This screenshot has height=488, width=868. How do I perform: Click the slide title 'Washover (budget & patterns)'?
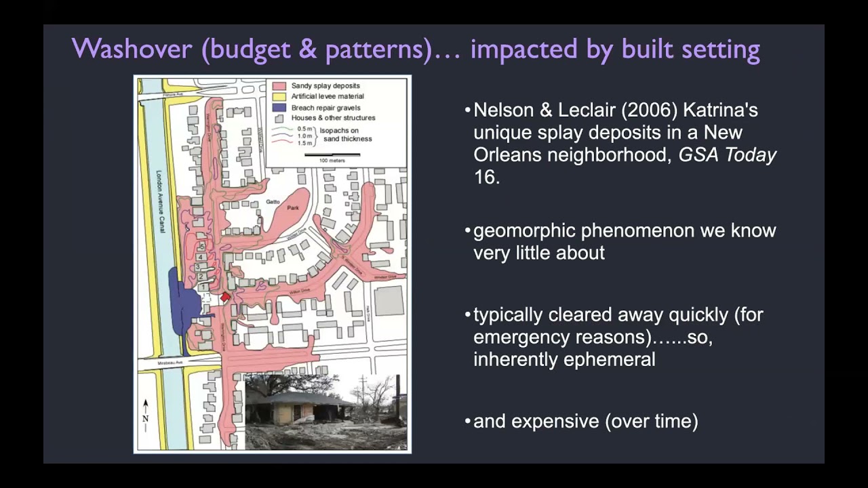click(x=252, y=50)
